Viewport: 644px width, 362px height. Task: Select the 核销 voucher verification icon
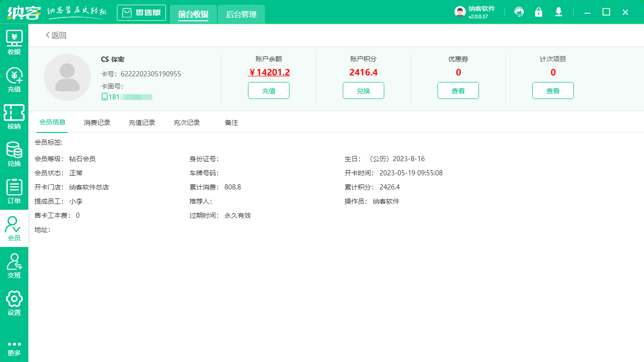(x=14, y=117)
